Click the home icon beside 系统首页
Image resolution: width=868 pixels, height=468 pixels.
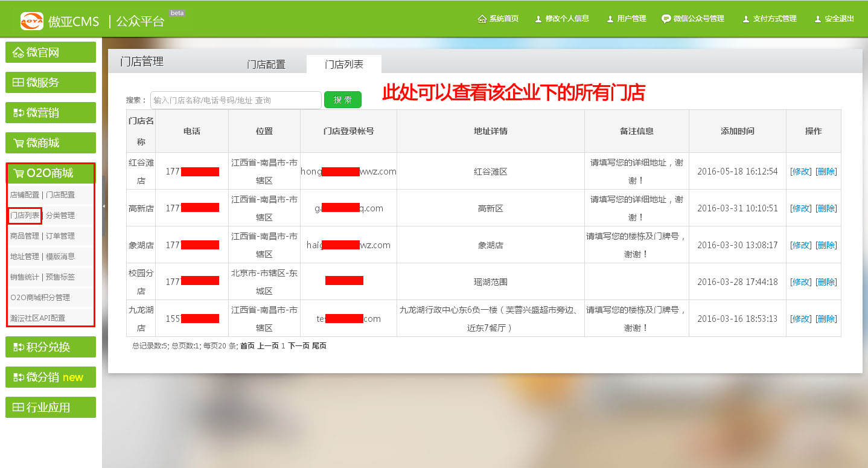[x=482, y=19]
